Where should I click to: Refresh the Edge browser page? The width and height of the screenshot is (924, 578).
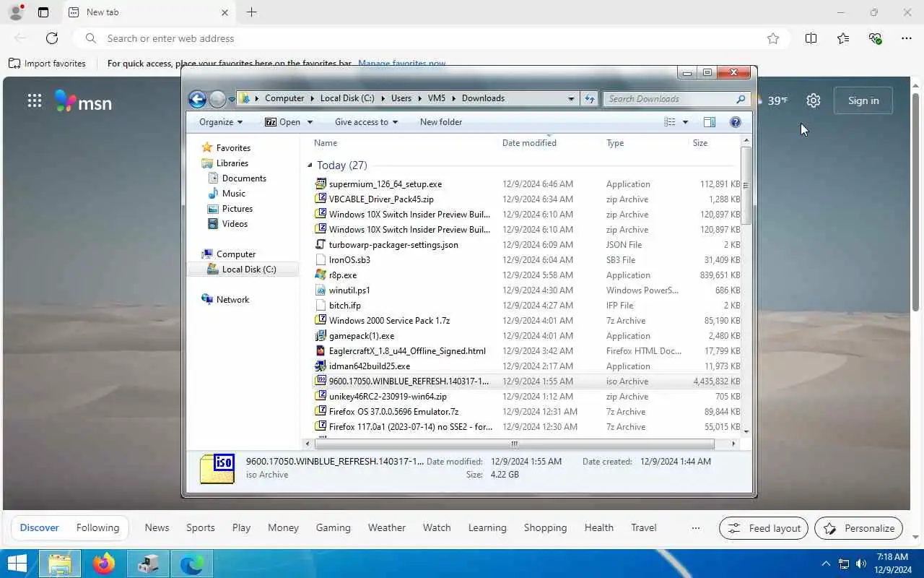click(52, 38)
